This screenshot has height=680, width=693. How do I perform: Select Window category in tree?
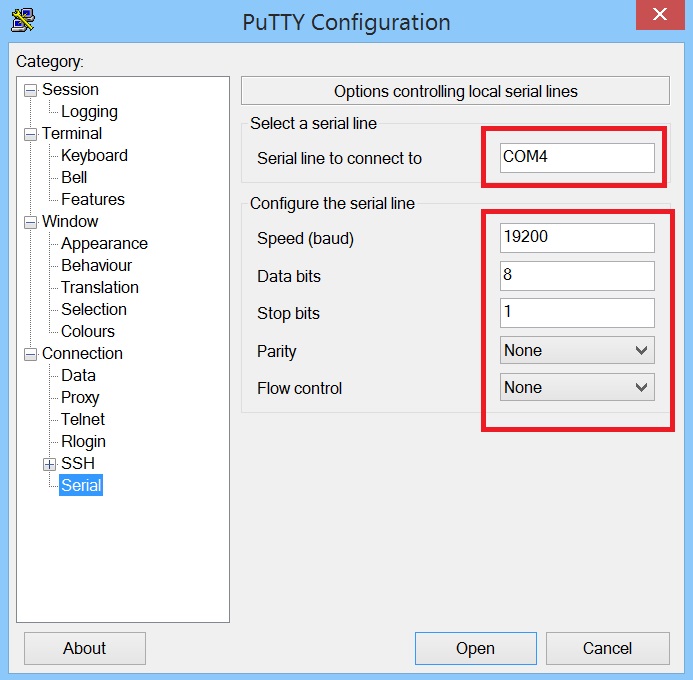[70, 221]
